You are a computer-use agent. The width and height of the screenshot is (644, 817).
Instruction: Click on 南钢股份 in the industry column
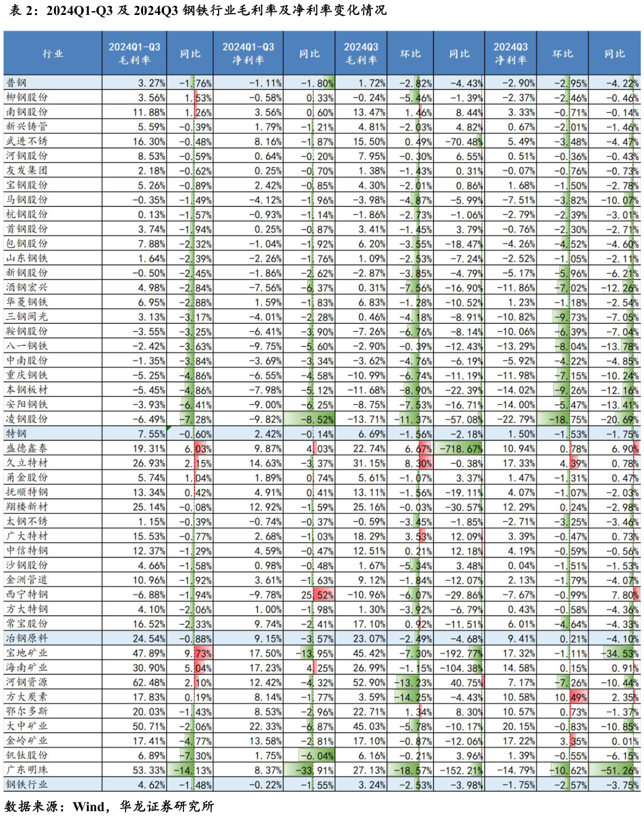(27, 112)
